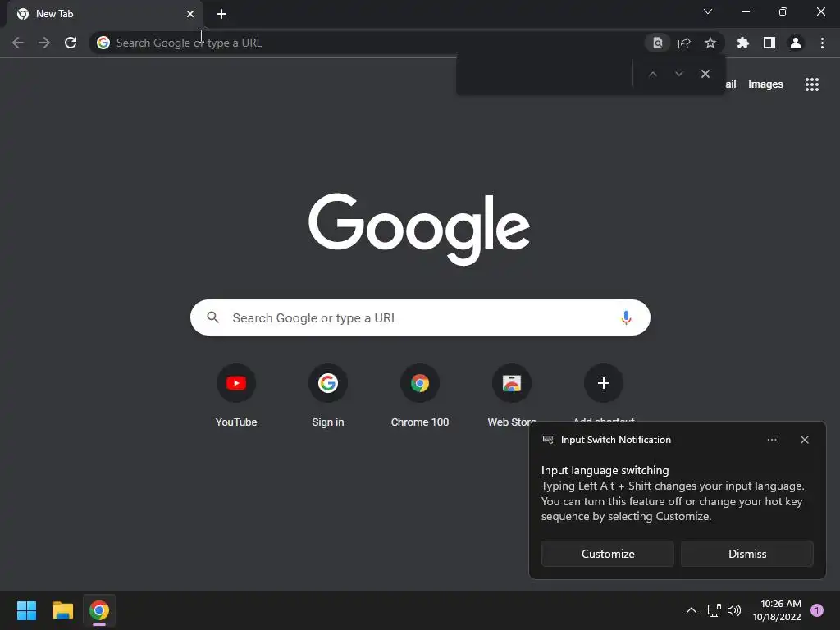Click Dismiss in the notification
840x630 pixels.
[x=746, y=554]
